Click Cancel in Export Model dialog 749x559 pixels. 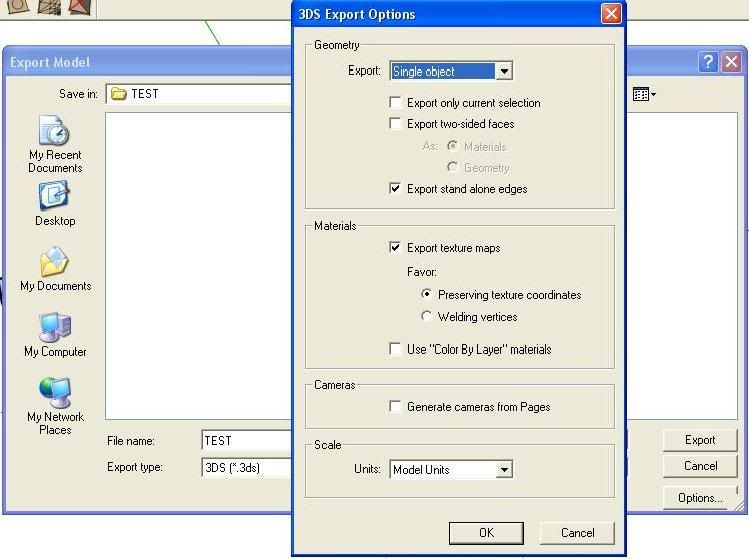(x=700, y=466)
